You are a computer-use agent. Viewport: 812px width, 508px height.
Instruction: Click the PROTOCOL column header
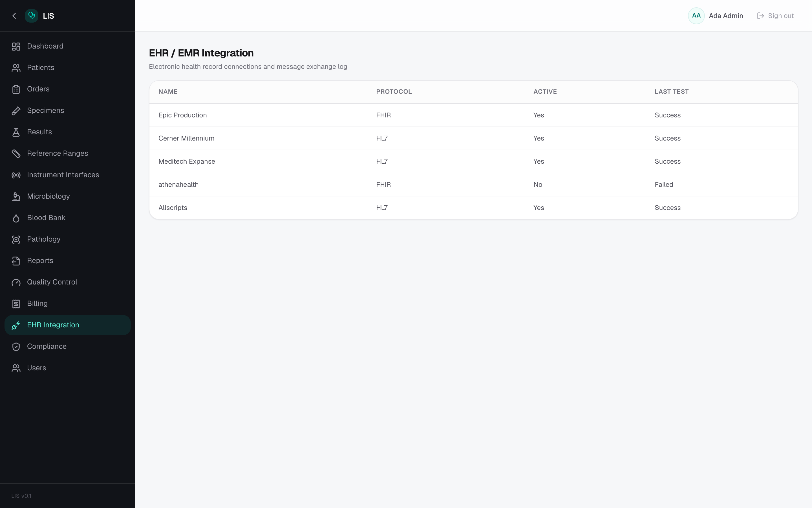(x=394, y=92)
